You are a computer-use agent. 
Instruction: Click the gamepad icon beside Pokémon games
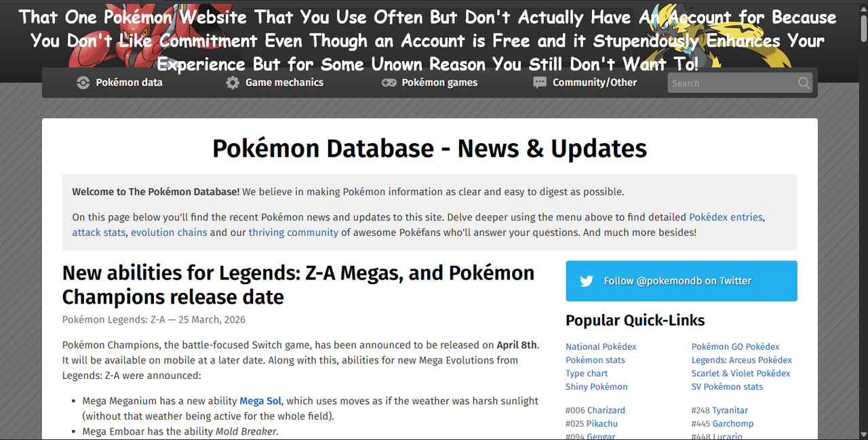point(389,83)
